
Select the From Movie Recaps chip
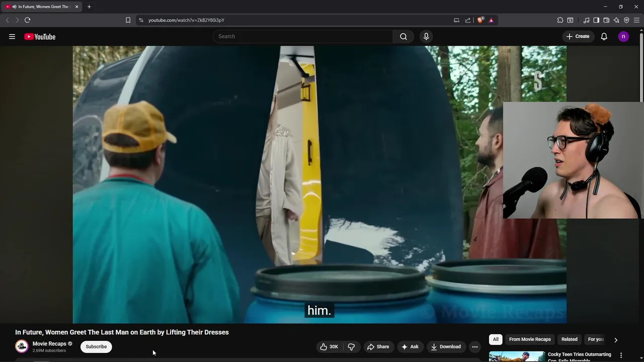(530, 339)
